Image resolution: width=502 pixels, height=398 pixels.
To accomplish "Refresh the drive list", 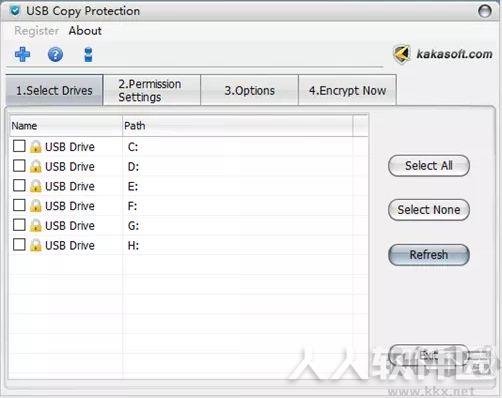I will tap(429, 255).
